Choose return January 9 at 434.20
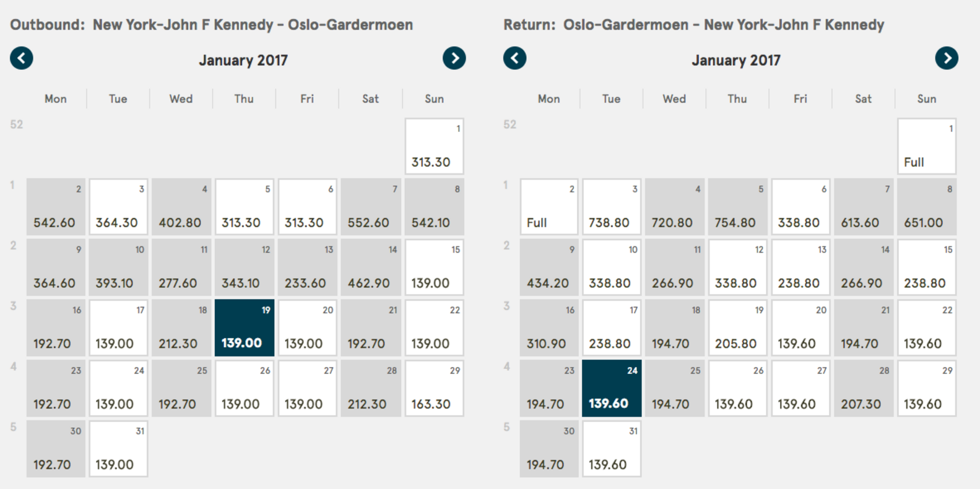The image size is (980, 489). (x=549, y=267)
